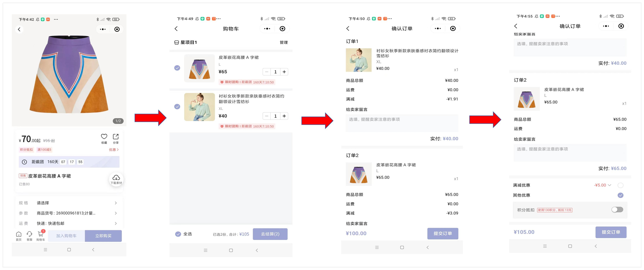Expand the 满减优惠 -¥5.00 dropdown arrow
This screenshot has height=270, width=644.
pos(610,185)
